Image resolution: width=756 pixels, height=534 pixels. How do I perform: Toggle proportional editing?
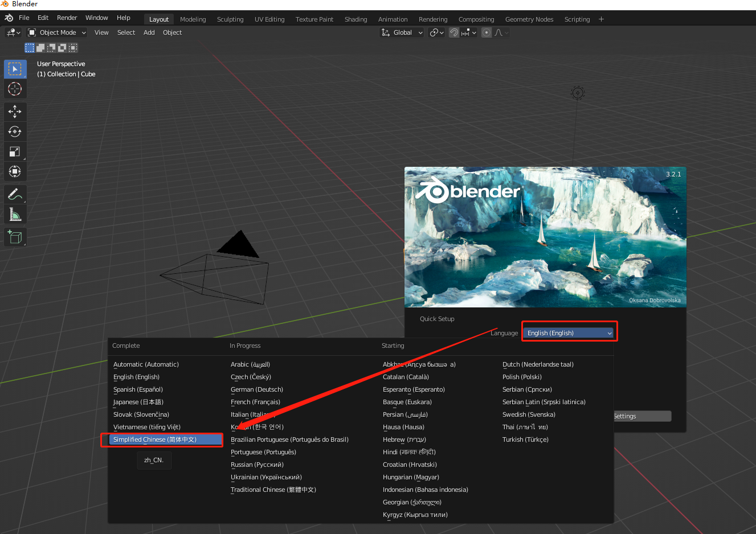(x=487, y=32)
